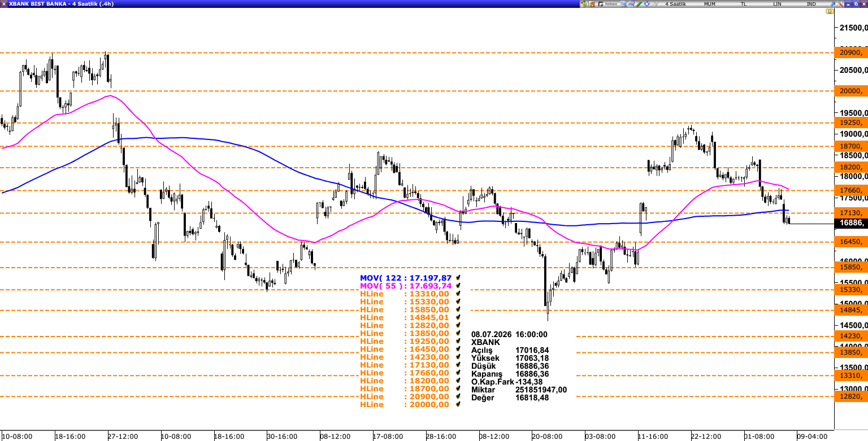
Task: Click the Yüksek value 17063,18
Action: tap(532, 358)
